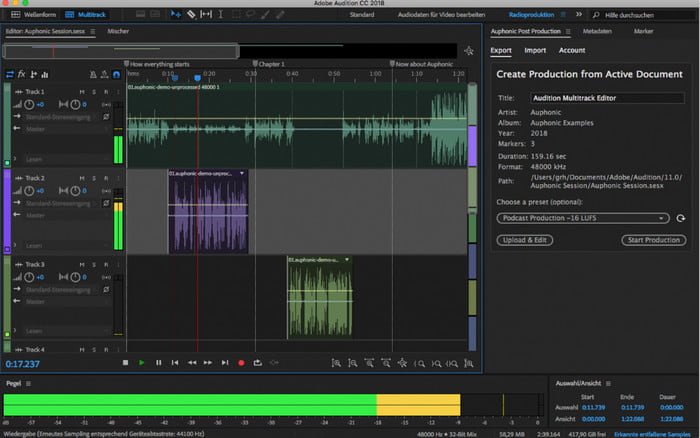The height and width of the screenshot is (438, 700).
Task: Click Zoom In time icon
Action: (x=369, y=363)
